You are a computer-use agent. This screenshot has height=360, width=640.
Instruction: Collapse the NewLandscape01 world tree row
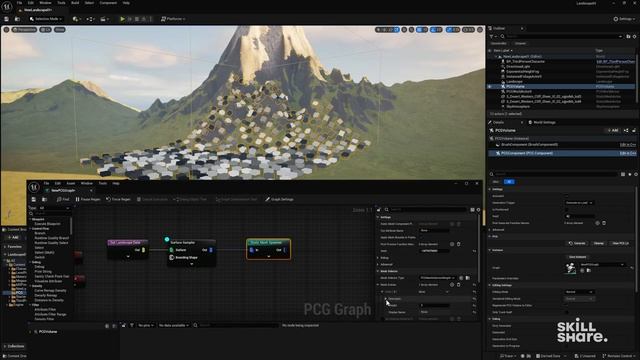tap(496, 57)
